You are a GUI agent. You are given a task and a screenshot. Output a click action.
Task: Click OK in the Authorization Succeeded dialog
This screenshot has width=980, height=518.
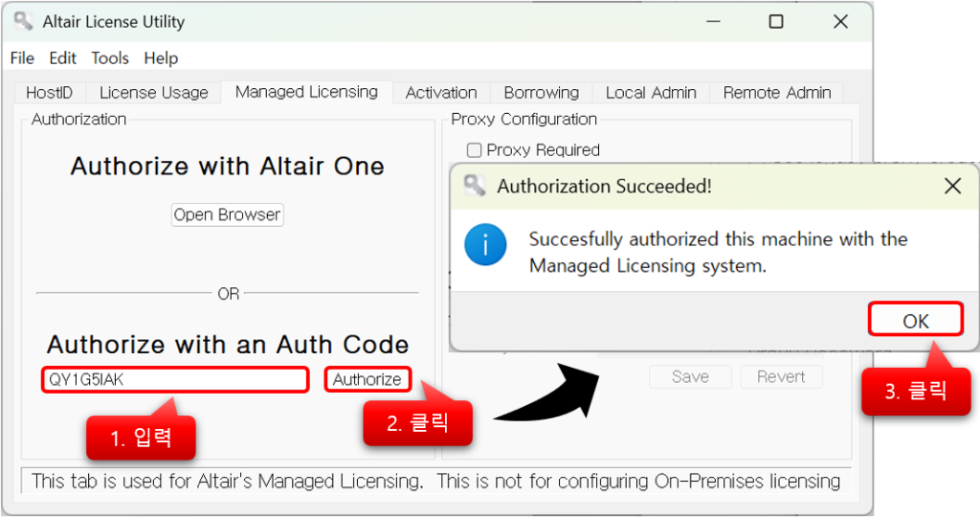coord(916,320)
